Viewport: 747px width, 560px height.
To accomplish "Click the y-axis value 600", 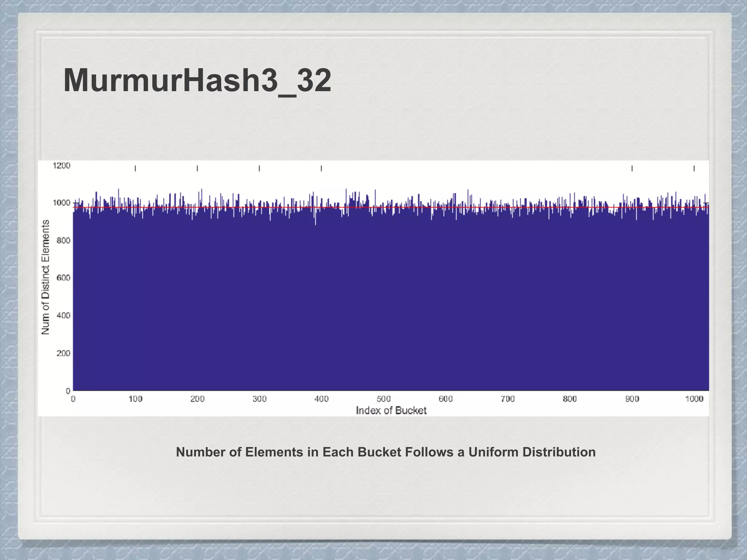I will pyautogui.click(x=63, y=278).
